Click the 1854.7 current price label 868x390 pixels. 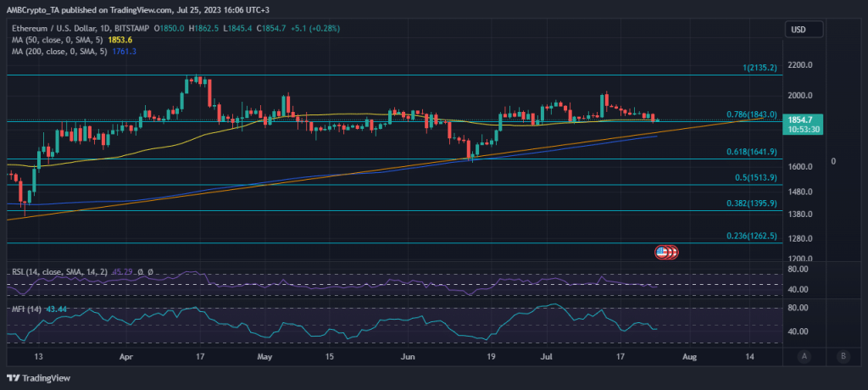coord(798,120)
